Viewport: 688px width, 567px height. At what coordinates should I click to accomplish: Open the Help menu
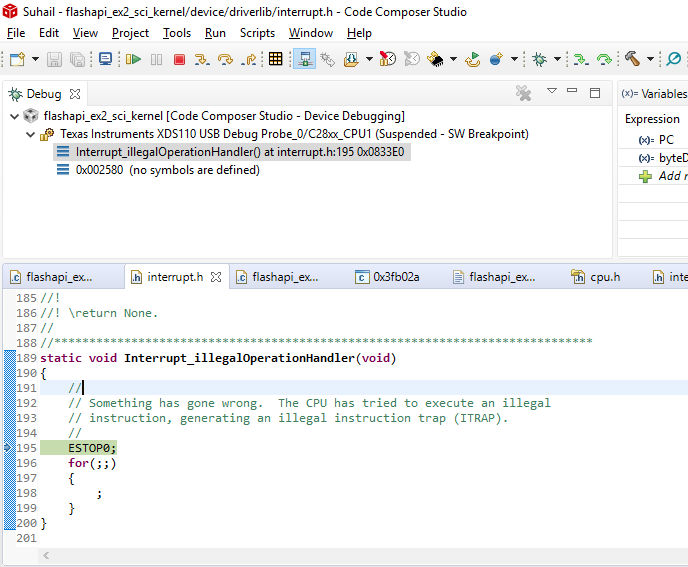[359, 33]
